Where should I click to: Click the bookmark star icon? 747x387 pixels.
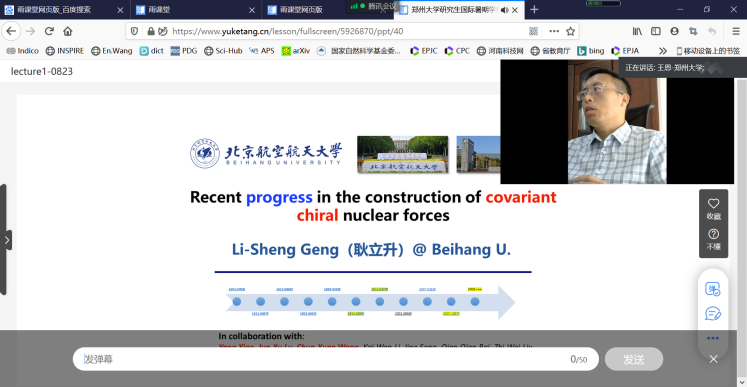pos(570,31)
